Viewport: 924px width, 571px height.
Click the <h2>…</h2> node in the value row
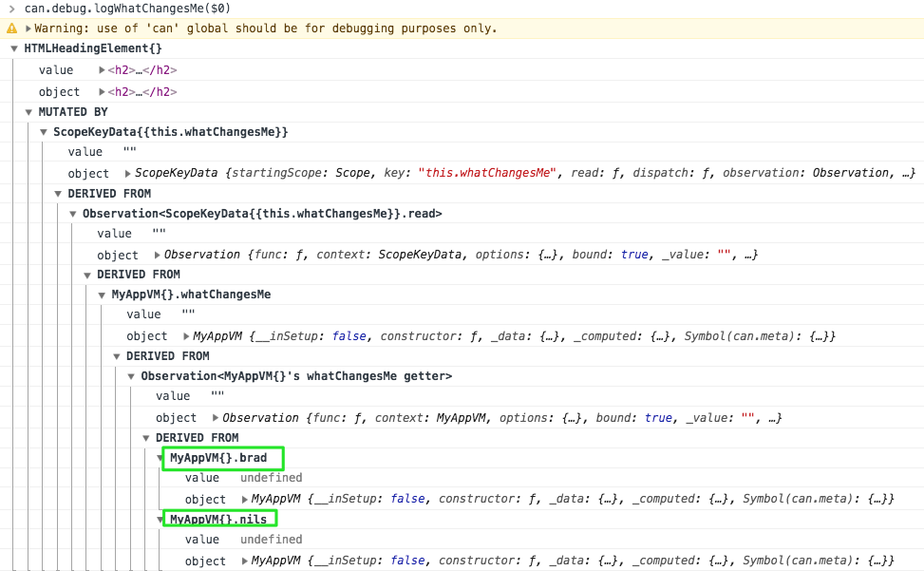pos(142,70)
